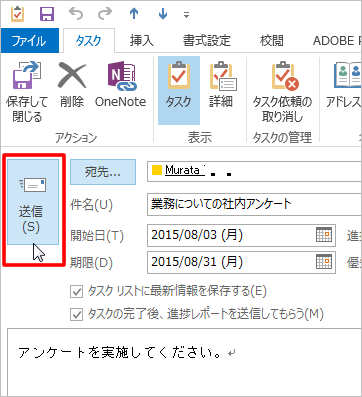The height and width of the screenshot is (397, 362).
Task: Send the task to OneNote
Action: coord(120,85)
